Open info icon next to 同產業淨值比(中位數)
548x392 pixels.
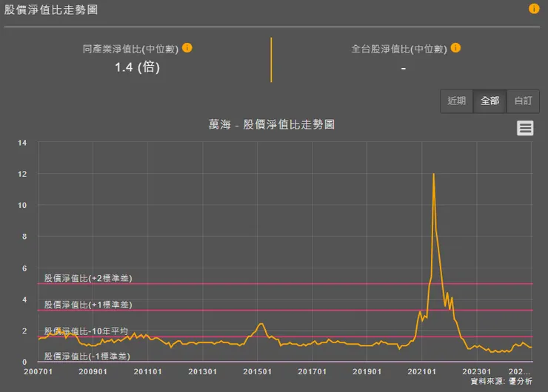tap(187, 48)
